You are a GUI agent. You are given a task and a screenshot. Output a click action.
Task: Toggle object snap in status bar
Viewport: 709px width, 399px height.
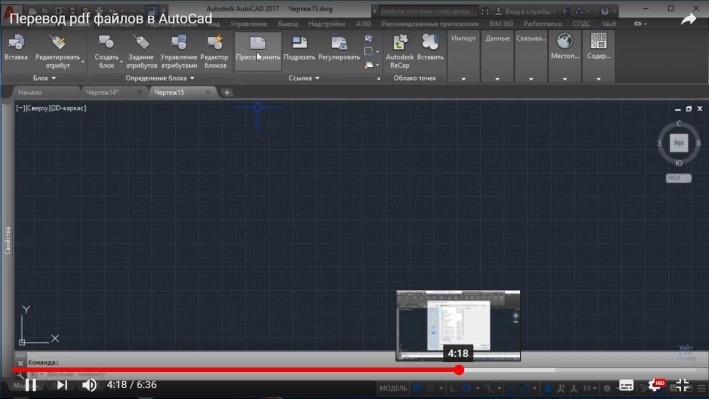click(x=525, y=388)
